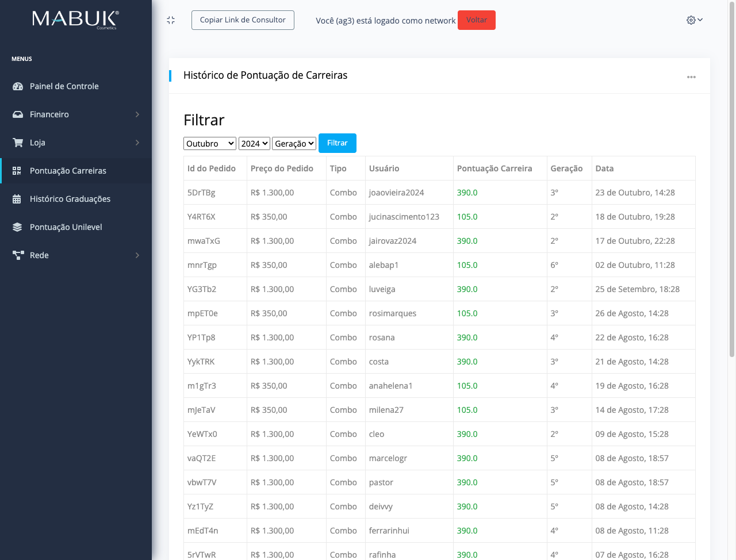This screenshot has width=736, height=560.
Task: Click the Histórico Graduações calendar icon
Action: tap(17, 199)
